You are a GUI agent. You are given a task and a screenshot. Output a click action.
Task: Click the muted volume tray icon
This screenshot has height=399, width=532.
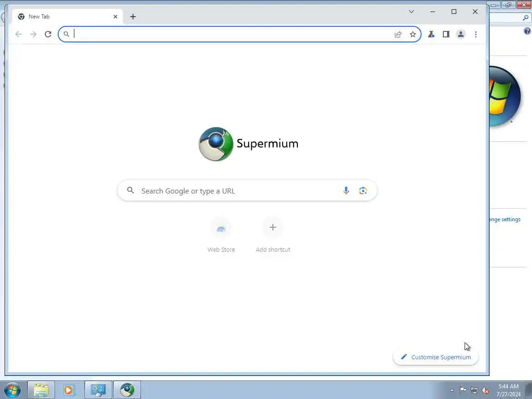(x=485, y=391)
